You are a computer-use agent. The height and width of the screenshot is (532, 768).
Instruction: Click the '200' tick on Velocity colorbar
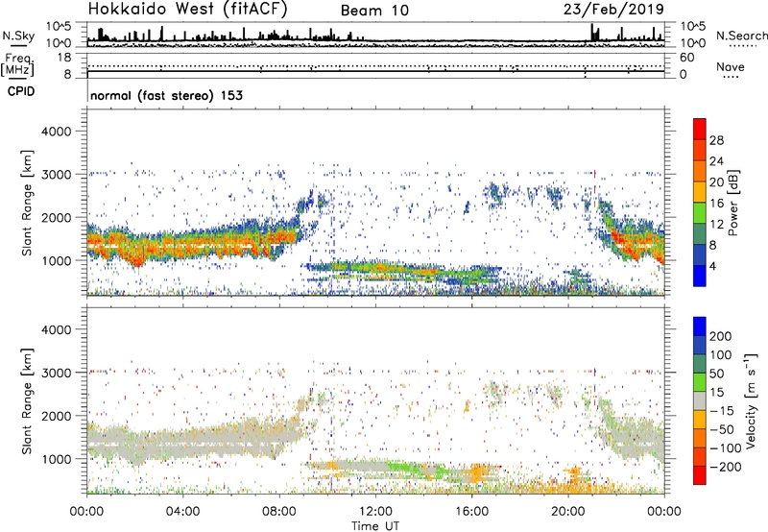pos(721,336)
